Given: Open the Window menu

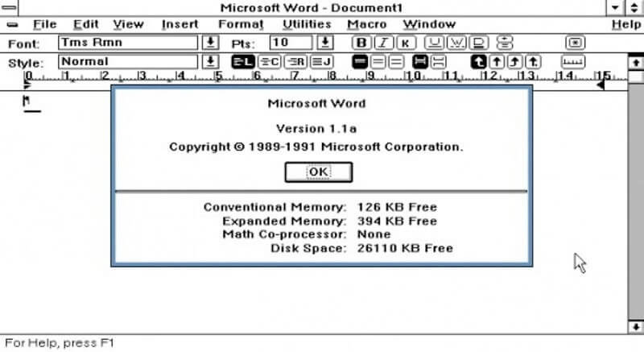Looking at the screenshot, I should click(x=429, y=24).
